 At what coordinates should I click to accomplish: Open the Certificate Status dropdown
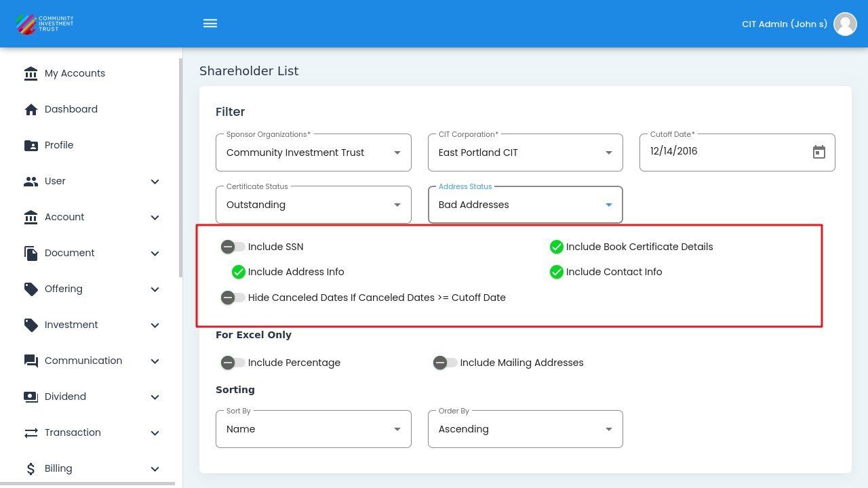313,205
